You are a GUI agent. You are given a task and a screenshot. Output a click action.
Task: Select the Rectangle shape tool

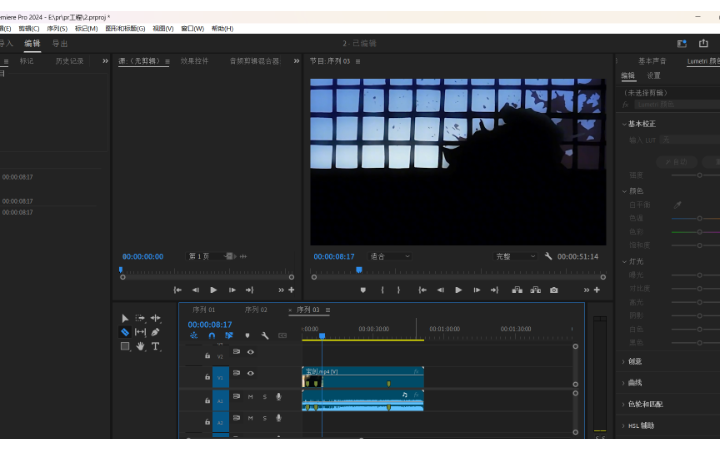tap(124, 346)
